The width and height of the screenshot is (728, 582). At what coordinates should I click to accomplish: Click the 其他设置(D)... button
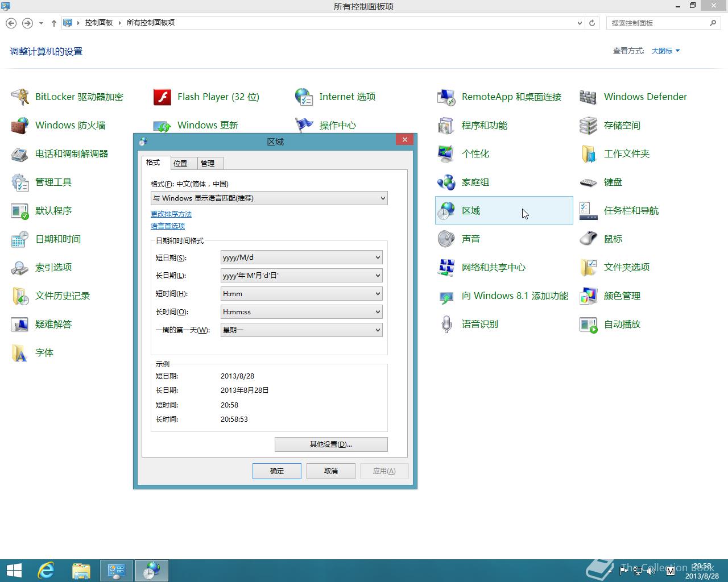(x=331, y=444)
